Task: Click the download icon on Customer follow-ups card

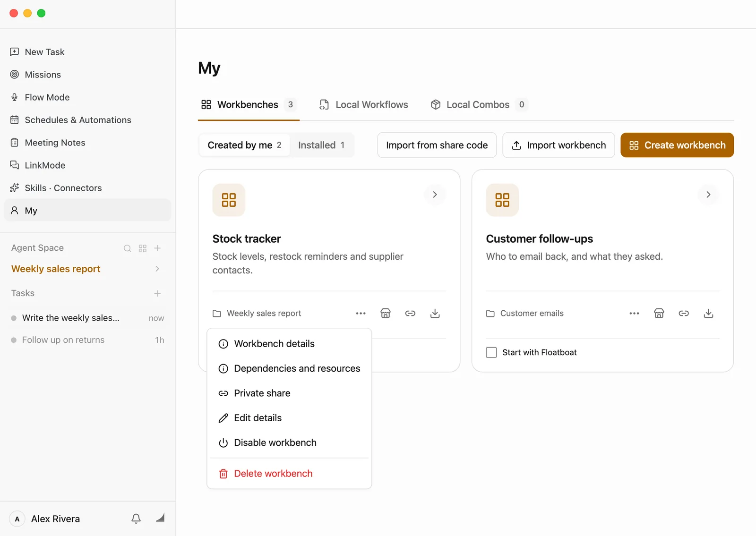Action: pos(708,313)
